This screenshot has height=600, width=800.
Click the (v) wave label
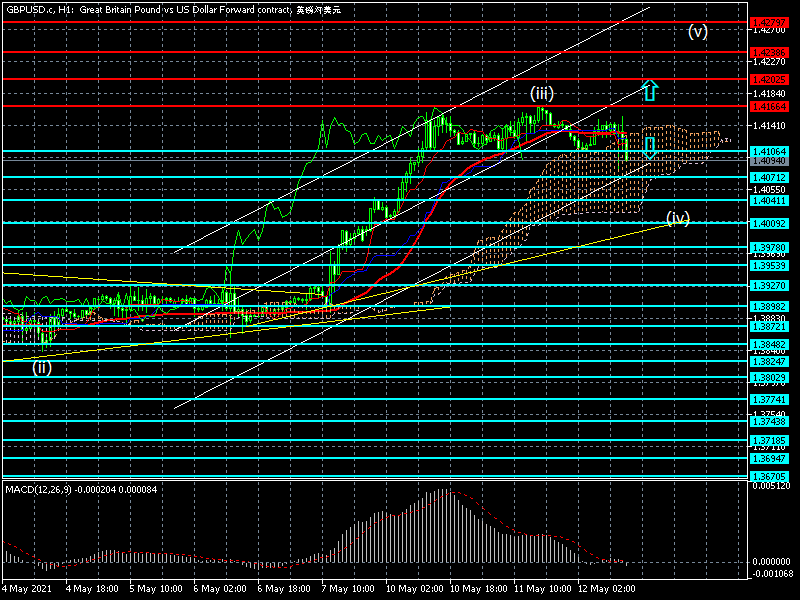pyautogui.click(x=698, y=32)
